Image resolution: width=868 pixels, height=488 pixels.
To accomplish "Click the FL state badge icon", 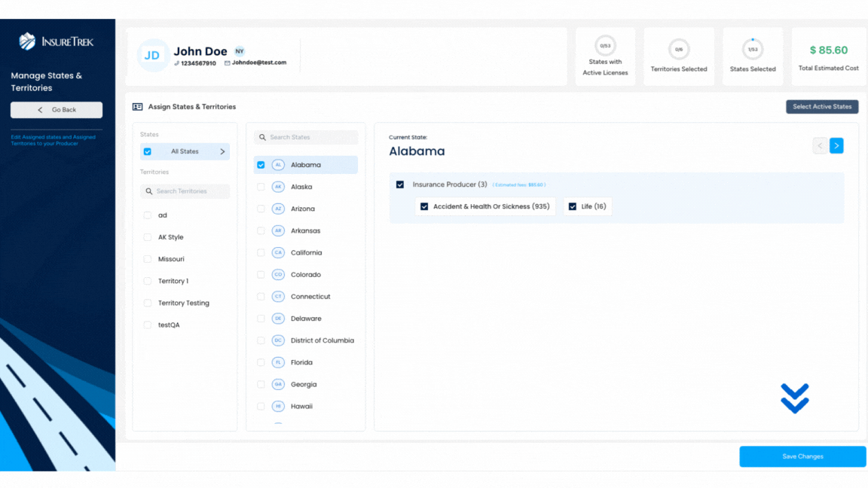I will [278, 362].
